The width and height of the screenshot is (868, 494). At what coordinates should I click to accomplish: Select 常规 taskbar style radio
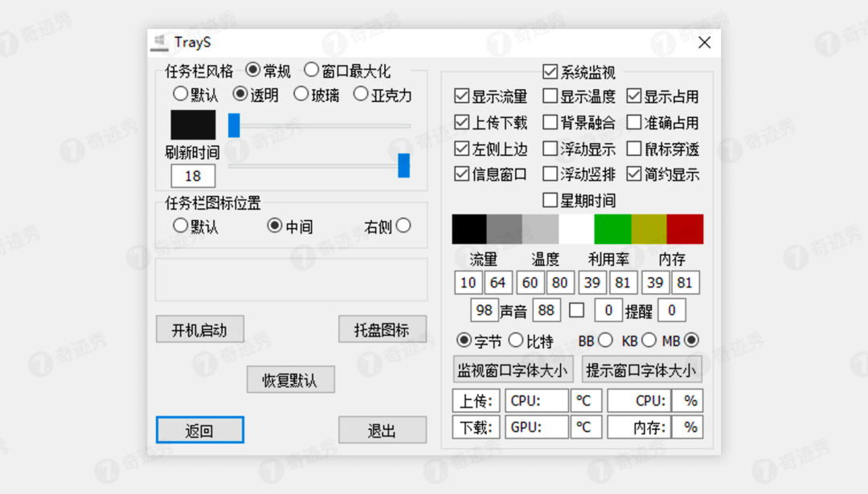point(252,70)
